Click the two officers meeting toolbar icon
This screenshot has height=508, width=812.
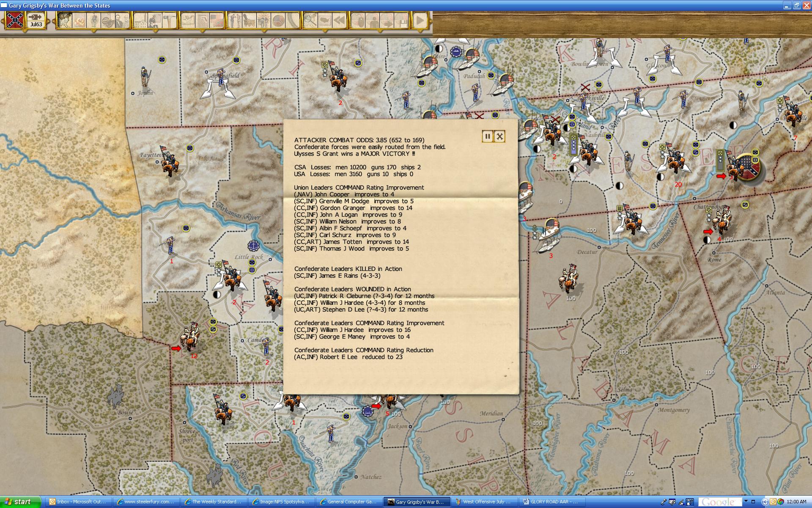tap(235, 20)
